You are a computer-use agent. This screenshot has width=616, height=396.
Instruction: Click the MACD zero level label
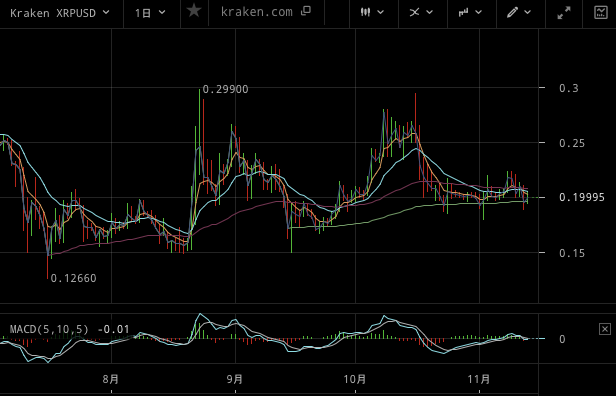tap(562, 339)
